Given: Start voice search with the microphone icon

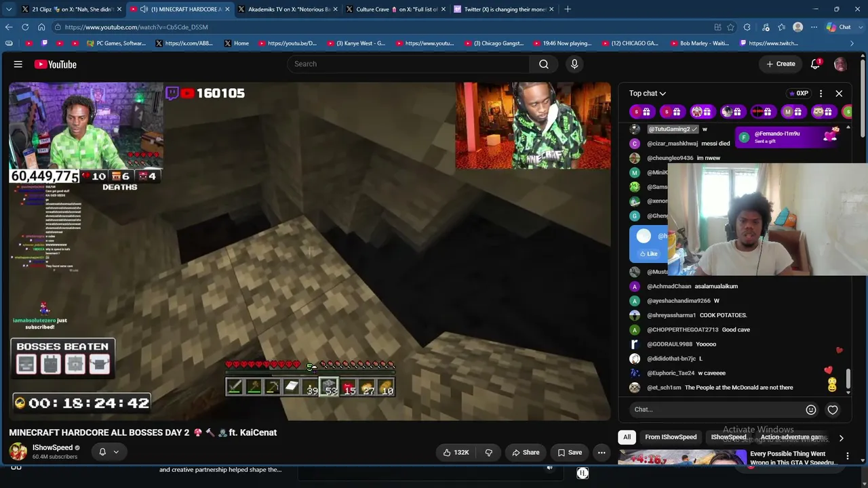Looking at the screenshot, I should point(574,64).
